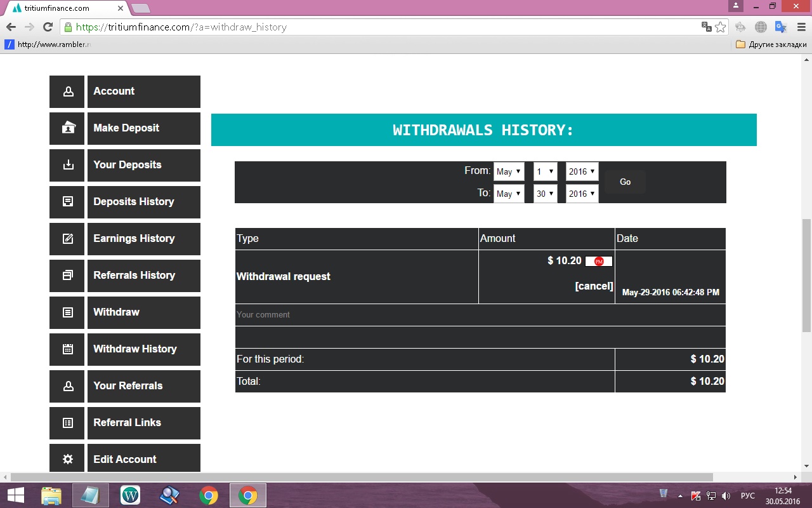Click the browser back arrow
The image size is (812, 508).
pos(11,27)
